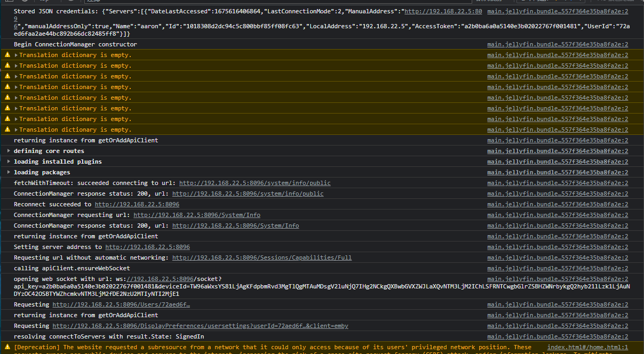This screenshot has height=354, width=644.
Task: Click the clear console icon
Action: [25, 2]
